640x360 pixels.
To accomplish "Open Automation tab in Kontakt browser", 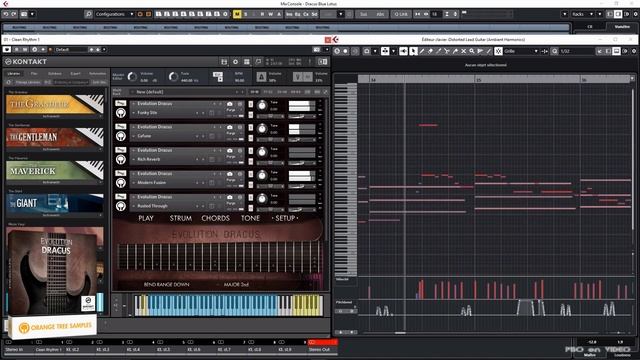I will (x=98, y=73).
